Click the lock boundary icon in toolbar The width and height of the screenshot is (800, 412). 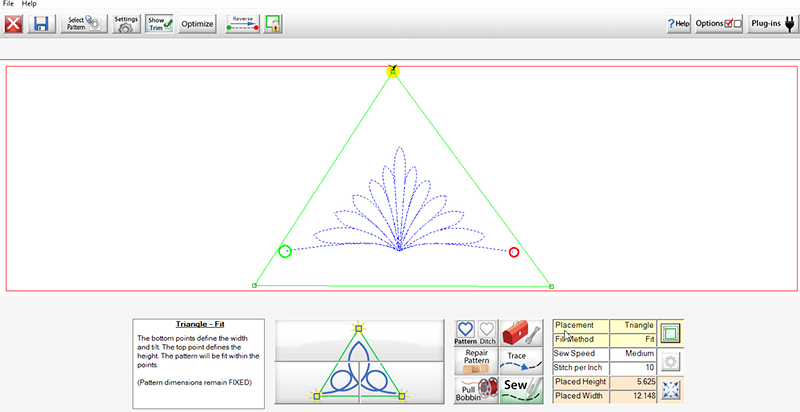272,23
